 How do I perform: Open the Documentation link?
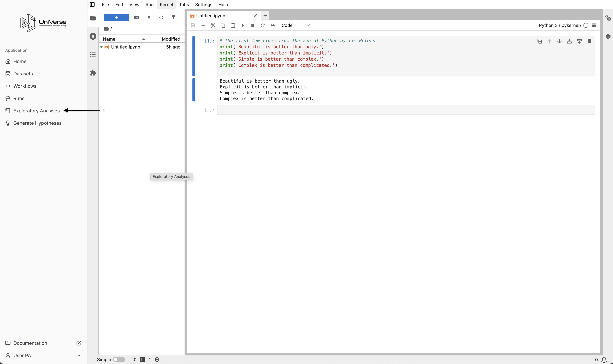[x=30, y=343]
